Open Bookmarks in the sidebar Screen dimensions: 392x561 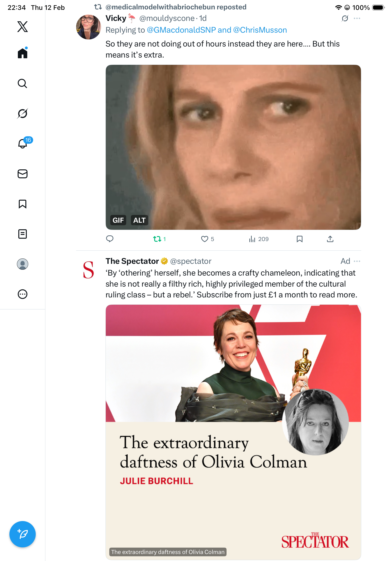(x=23, y=204)
